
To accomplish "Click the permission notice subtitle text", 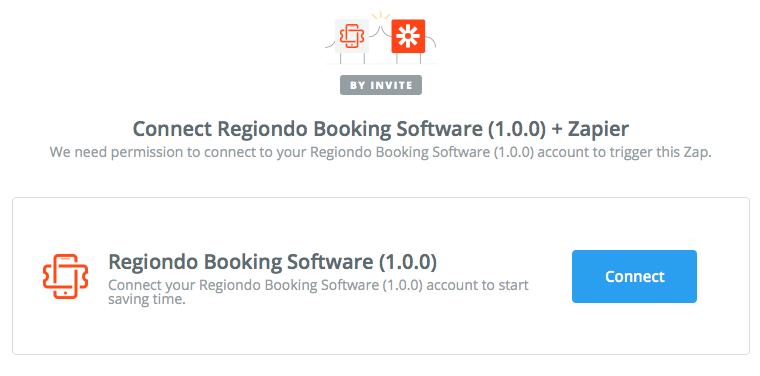I will tap(380, 152).
